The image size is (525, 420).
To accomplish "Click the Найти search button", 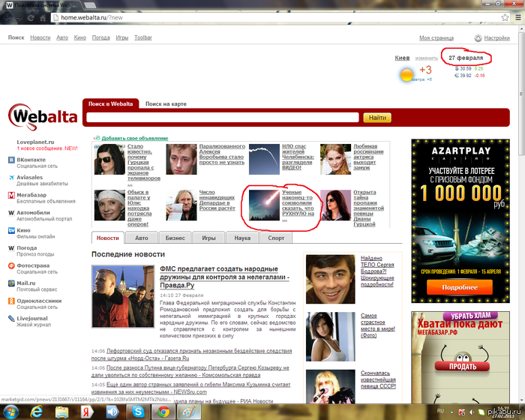I will tap(377, 118).
